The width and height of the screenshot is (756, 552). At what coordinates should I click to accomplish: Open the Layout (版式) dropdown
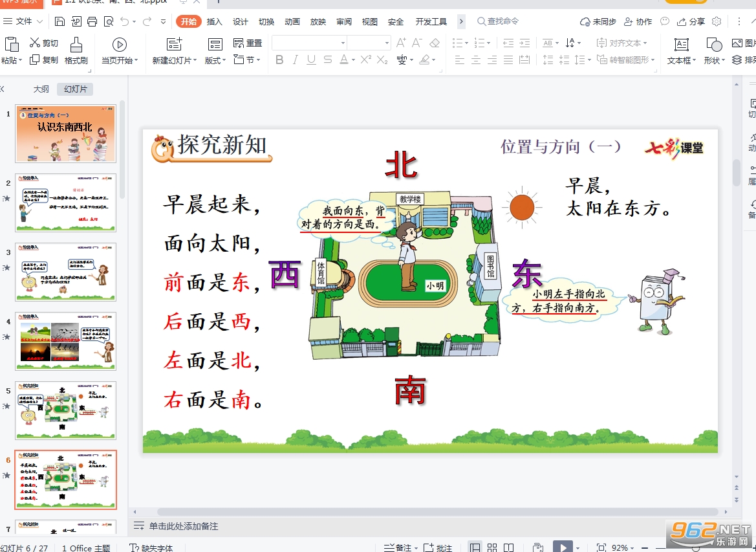click(x=215, y=60)
